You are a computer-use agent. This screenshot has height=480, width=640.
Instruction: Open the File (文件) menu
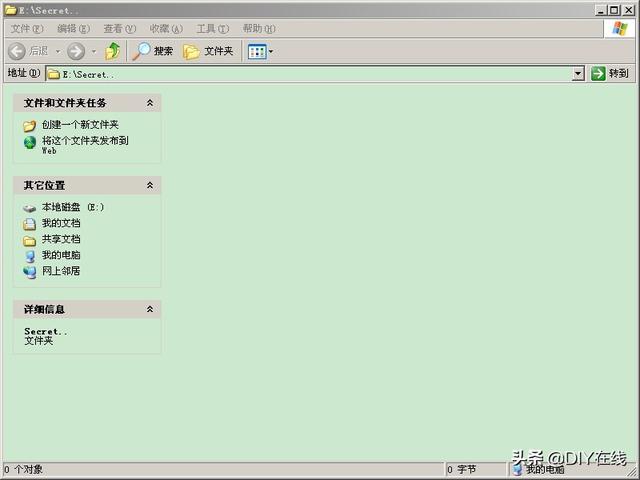(x=27, y=29)
